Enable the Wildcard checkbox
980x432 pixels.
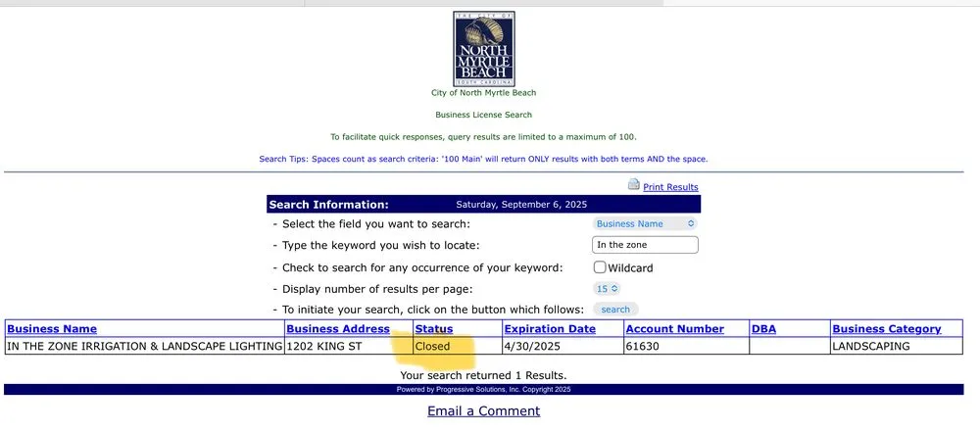coord(600,267)
